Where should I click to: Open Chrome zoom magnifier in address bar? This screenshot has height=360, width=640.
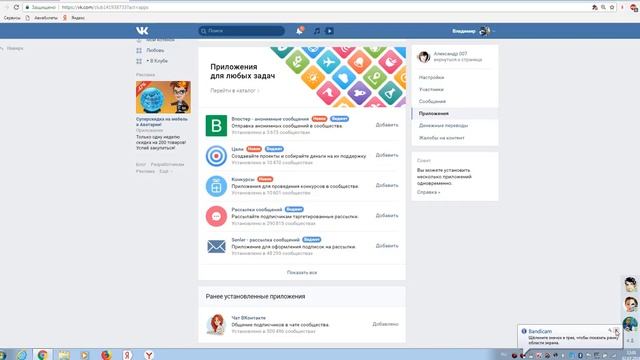click(603, 7)
